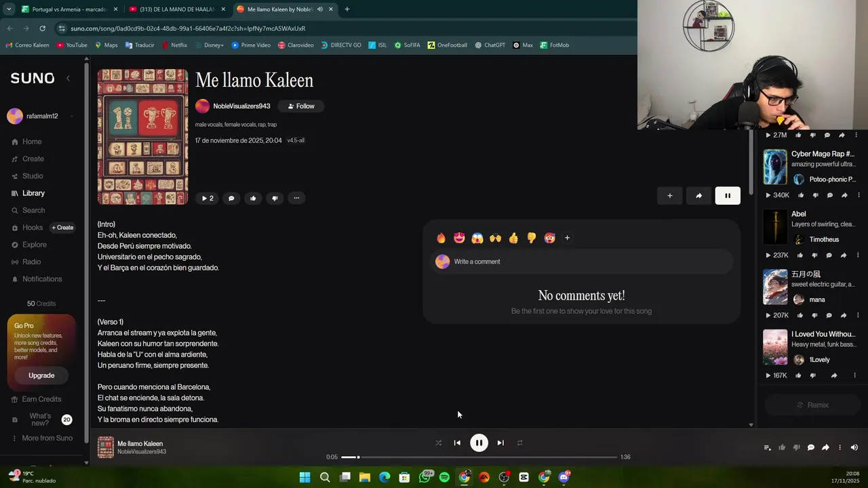
Task: React with fire emoji
Action: [441, 238]
